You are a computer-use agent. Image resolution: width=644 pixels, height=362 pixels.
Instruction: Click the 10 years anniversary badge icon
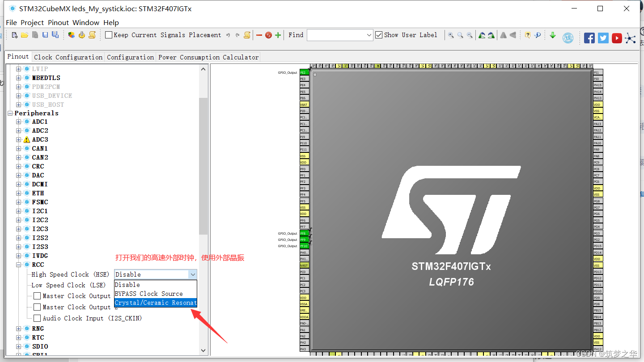(568, 38)
